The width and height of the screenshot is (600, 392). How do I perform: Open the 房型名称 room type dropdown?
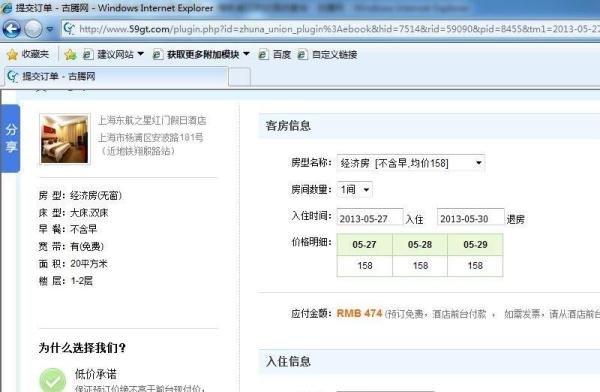(x=411, y=163)
